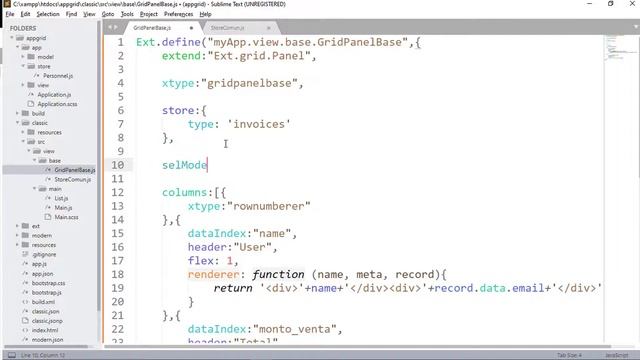Collapse the app folder arrow
640x360 pixels.
(18, 47)
